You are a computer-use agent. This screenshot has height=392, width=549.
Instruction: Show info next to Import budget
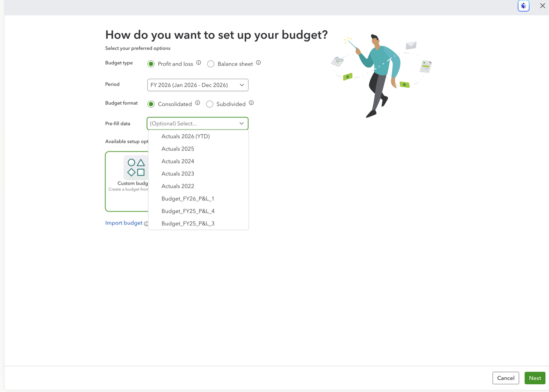pyautogui.click(x=146, y=224)
